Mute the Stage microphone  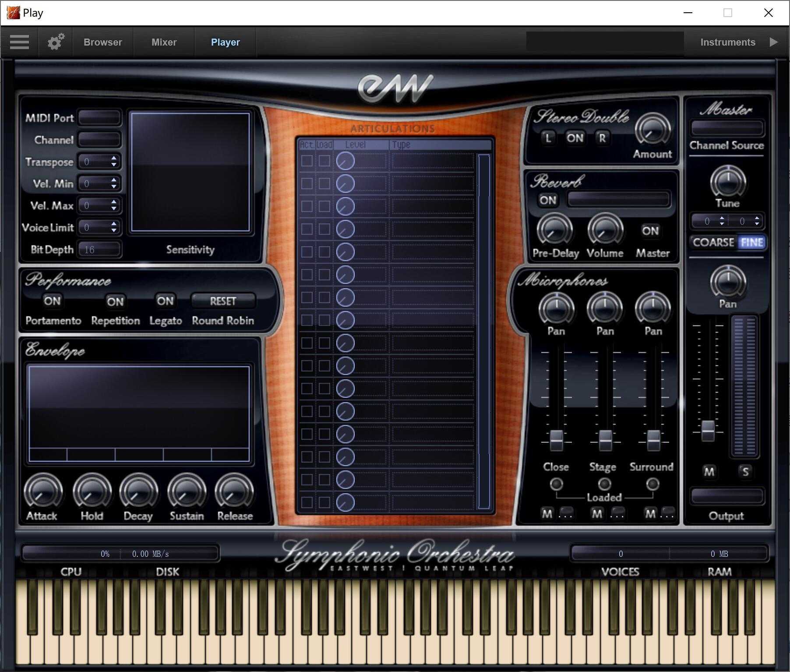pos(597,513)
